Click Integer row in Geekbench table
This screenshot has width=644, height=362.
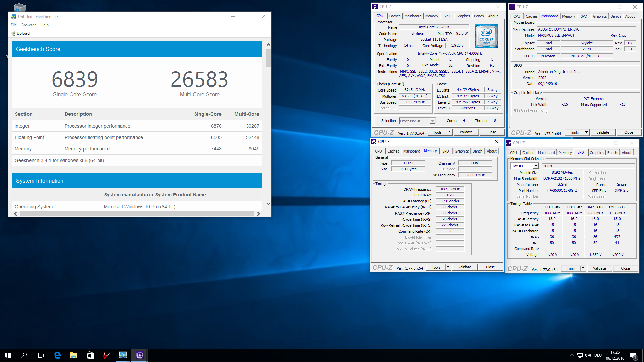pyautogui.click(x=137, y=126)
